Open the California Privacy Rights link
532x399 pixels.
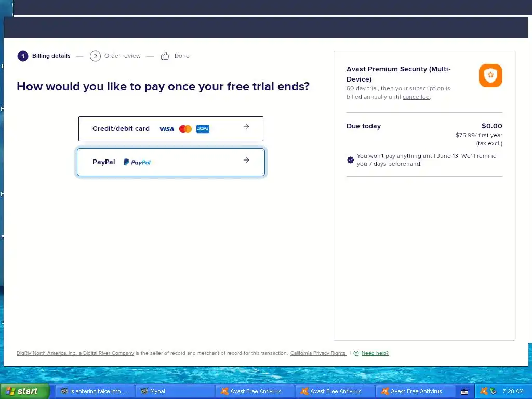coord(318,353)
